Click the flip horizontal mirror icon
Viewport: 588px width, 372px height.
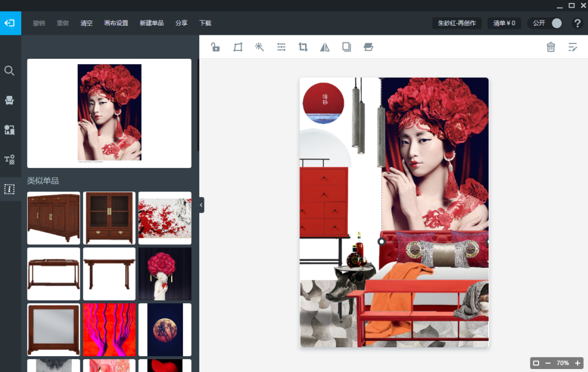(x=325, y=47)
